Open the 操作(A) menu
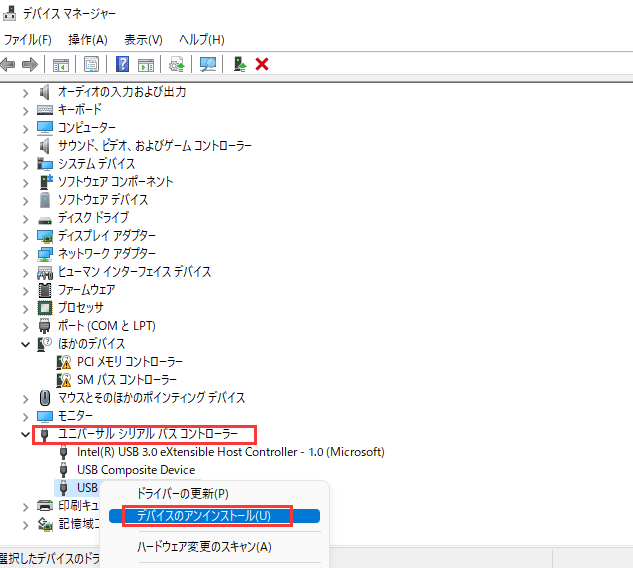The height and width of the screenshot is (568, 633). click(x=88, y=40)
